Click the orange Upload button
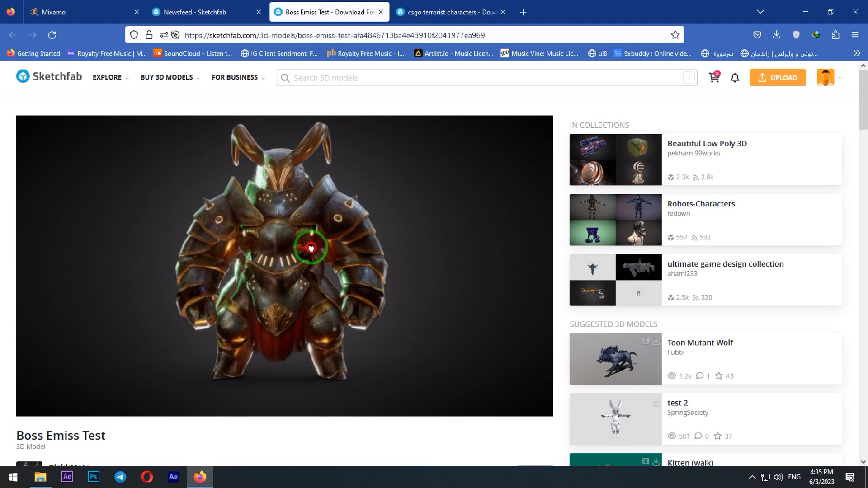Screen dimensions: 868x488 (777, 78)
